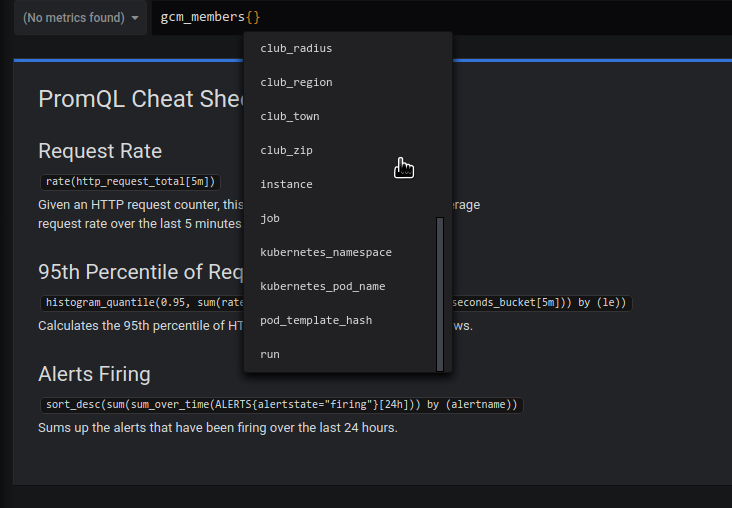Click the 'Request Rate' heading
This screenshot has width=732, height=508.
pyautogui.click(x=100, y=151)
